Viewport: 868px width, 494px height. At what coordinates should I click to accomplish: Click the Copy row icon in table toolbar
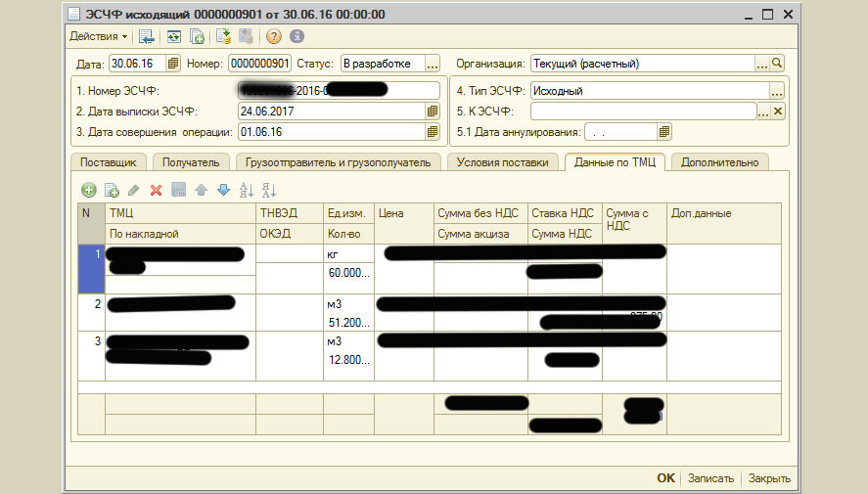pos(112,190)
